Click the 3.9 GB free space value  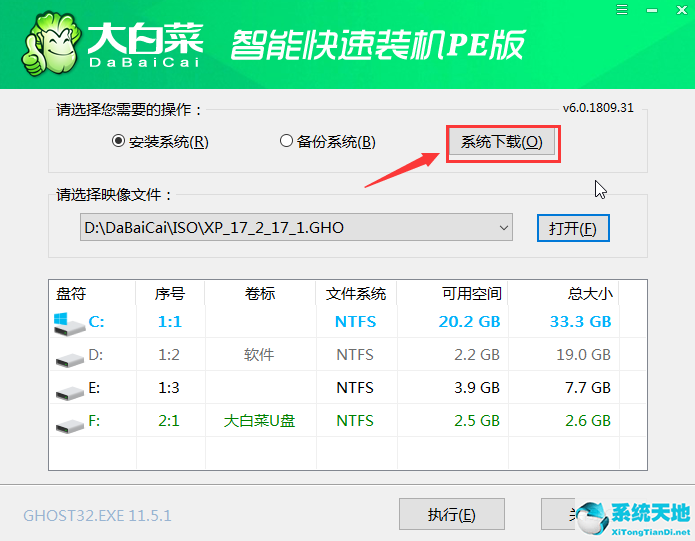(x=477, y=388)
